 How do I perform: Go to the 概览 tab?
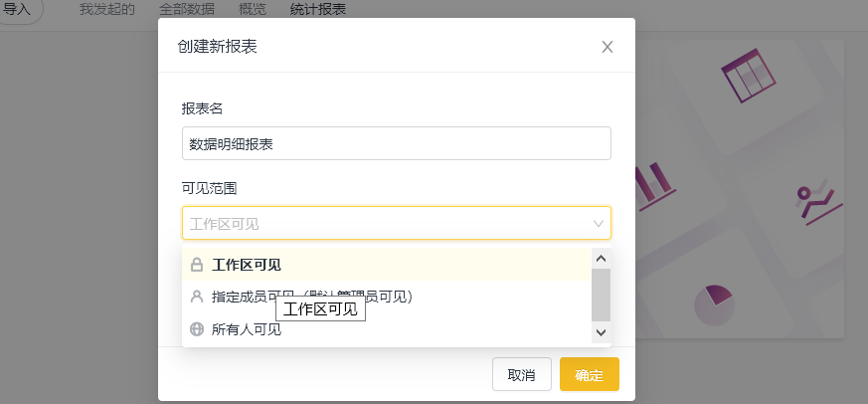point(253,9)
